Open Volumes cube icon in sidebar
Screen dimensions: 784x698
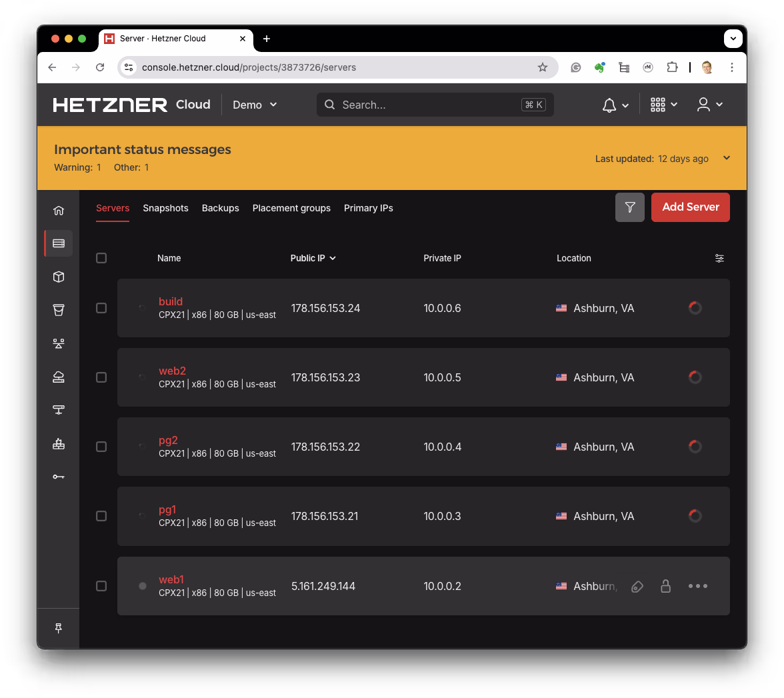pyautogui.click(x=59, y=277)
